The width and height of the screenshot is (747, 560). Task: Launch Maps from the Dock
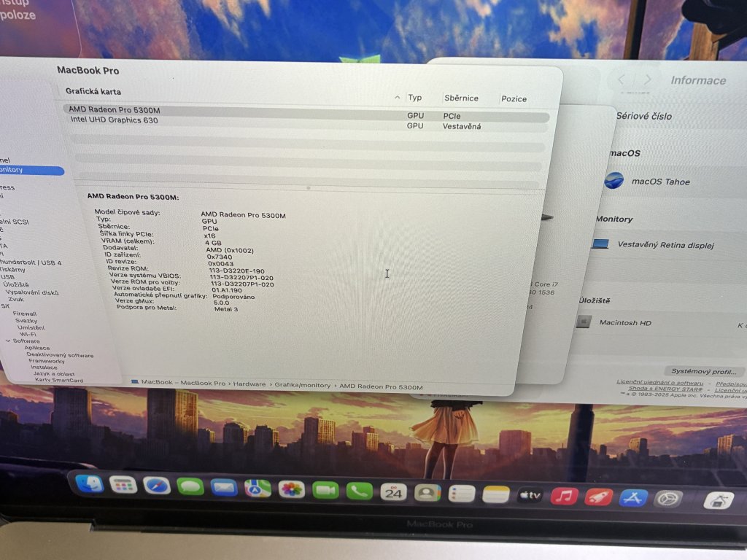[258, 489]
